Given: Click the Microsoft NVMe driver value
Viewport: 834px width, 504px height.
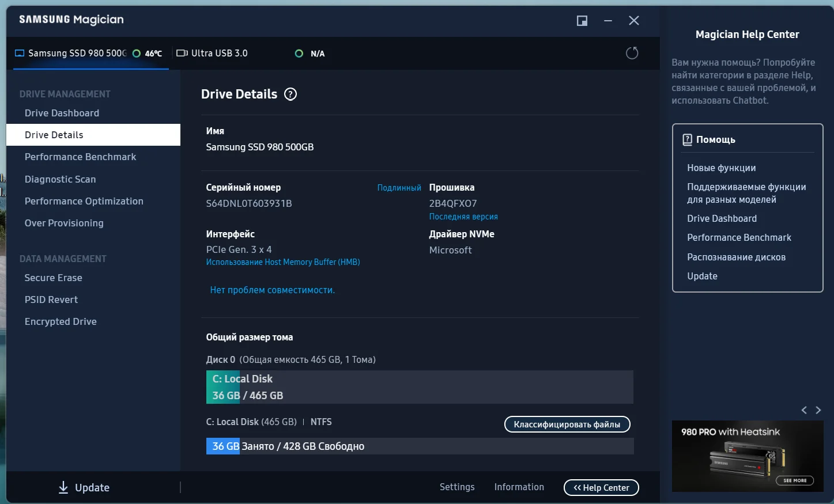Looking at the screenshot, I should click(450, 250).
